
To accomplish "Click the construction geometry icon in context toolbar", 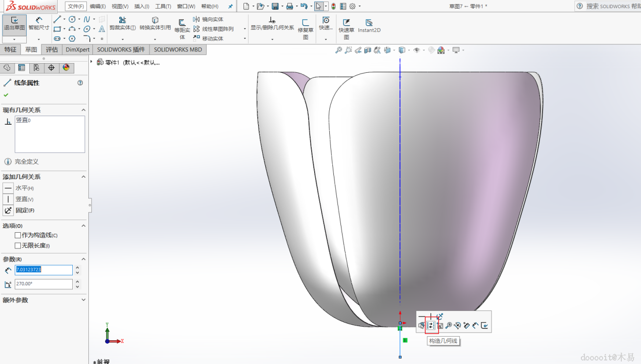I will 431,326.
